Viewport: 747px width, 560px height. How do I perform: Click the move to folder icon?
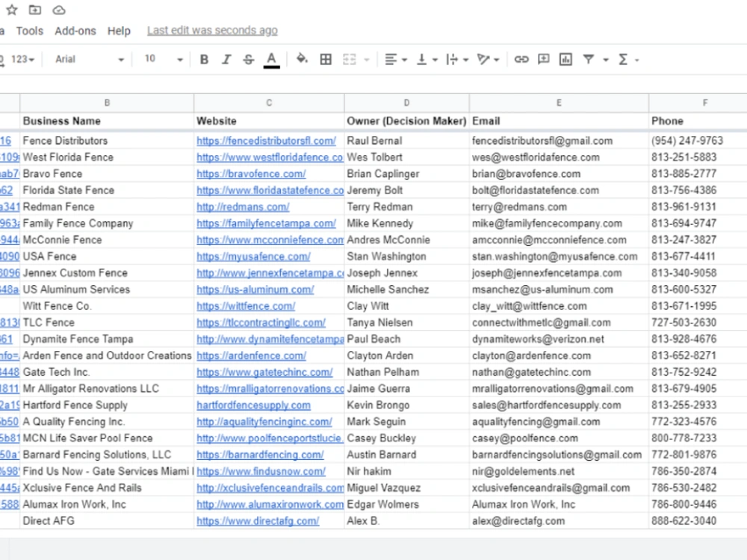pyautogui.click(x=35, y=10)
